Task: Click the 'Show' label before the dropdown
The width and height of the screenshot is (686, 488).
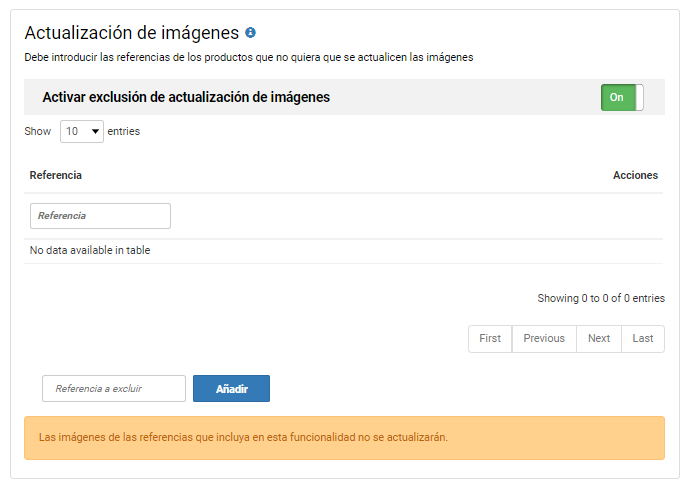Action: tap(37, 131)
